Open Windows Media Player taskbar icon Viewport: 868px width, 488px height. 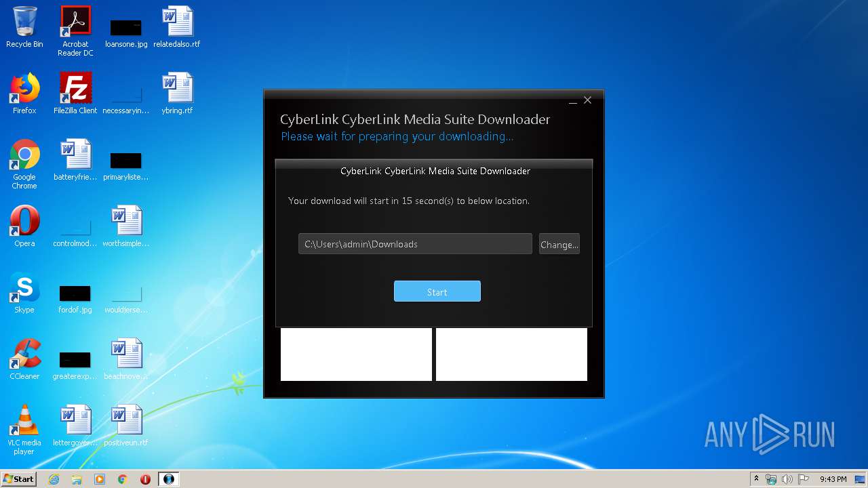coord(100,479)
